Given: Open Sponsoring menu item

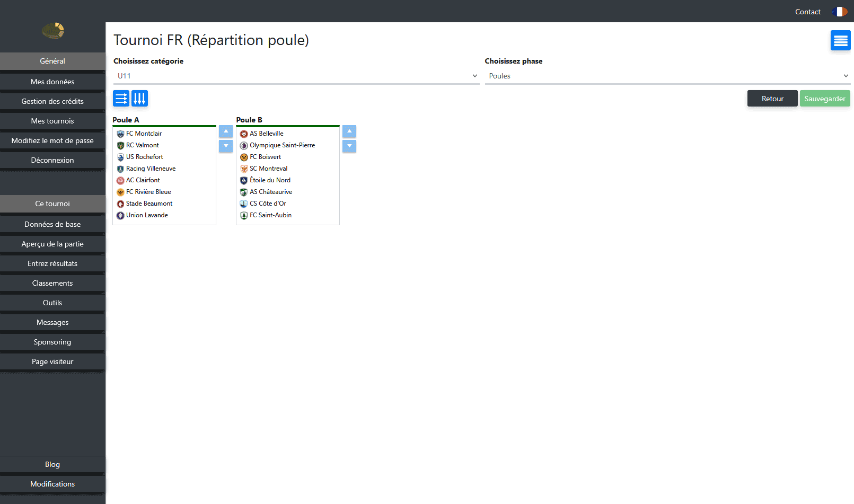Looking at the screenshot, I should [52, 342].
